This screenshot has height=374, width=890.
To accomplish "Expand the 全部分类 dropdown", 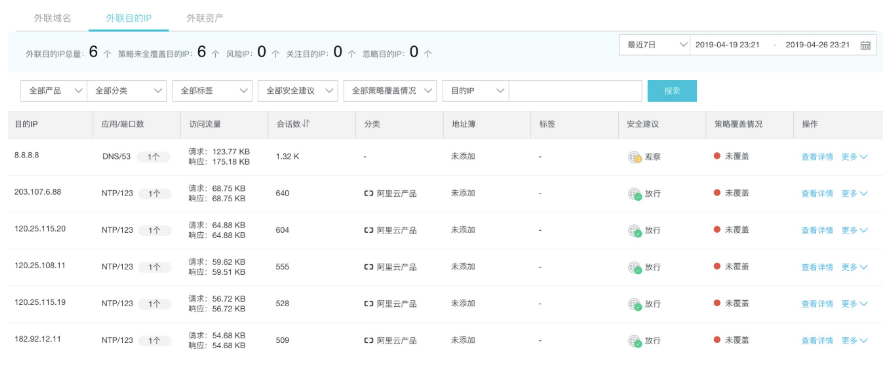I will pos(127,91).
